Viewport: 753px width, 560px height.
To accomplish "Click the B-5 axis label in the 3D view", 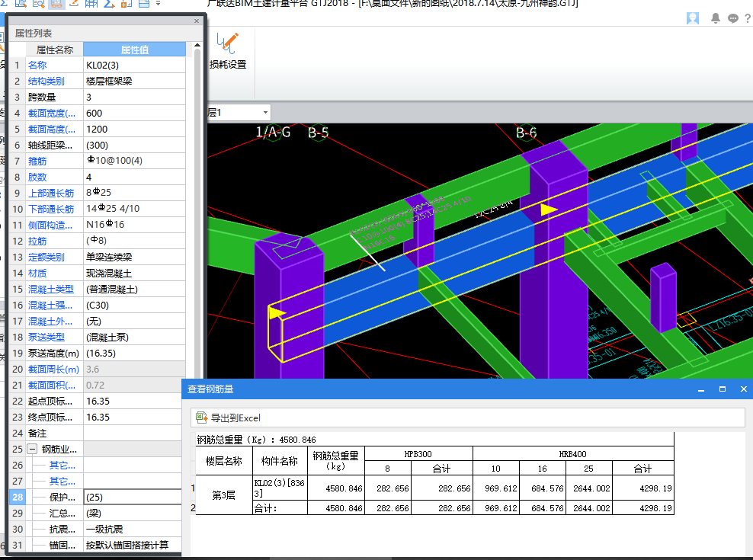I will [x=319, y=133].
